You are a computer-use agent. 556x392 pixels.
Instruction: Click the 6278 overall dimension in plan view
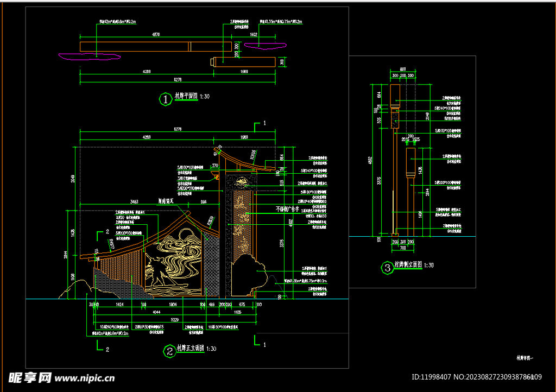[x=178, y=79]
